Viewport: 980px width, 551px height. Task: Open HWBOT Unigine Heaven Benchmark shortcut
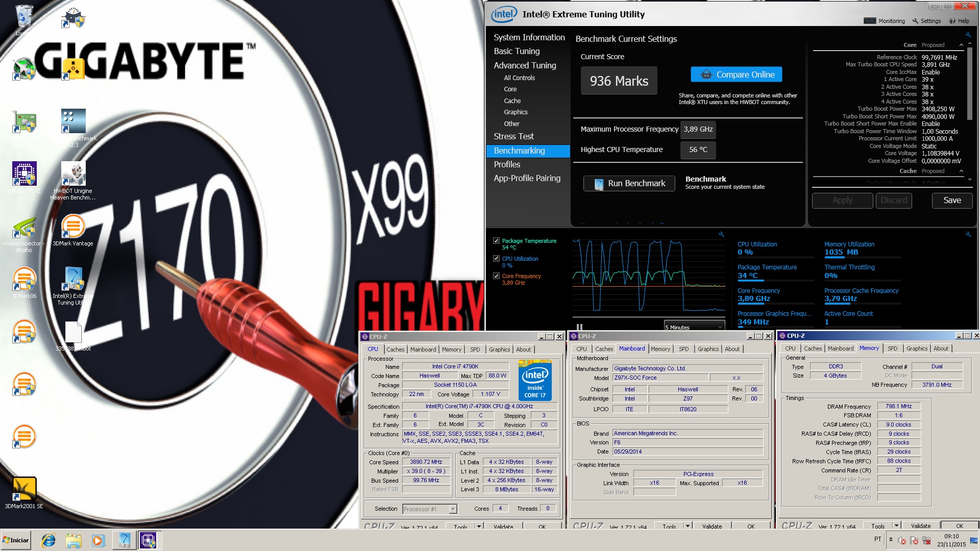point(73,180)
